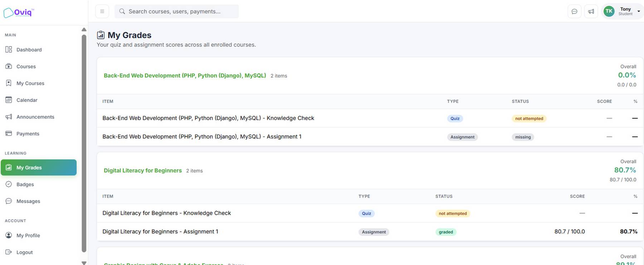The width and height of the screenshot is (644, 265).
Task: Click the Assignment badge in Back-End Assignment 1 row
Action: pos(462,137)
